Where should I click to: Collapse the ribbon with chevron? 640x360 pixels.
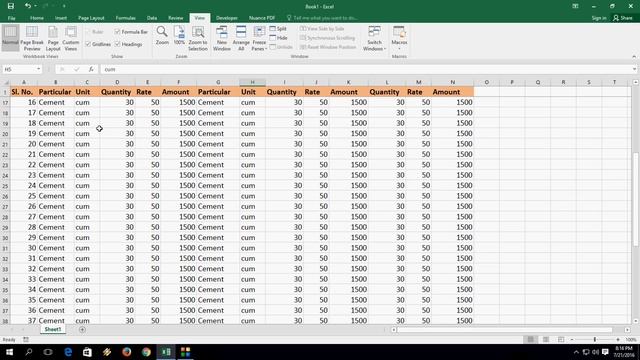pos(634,56)
